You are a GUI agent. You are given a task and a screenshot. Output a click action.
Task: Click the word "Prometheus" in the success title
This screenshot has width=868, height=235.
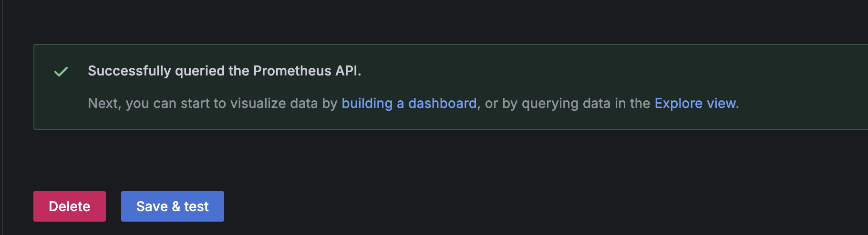tap(292, 71)
